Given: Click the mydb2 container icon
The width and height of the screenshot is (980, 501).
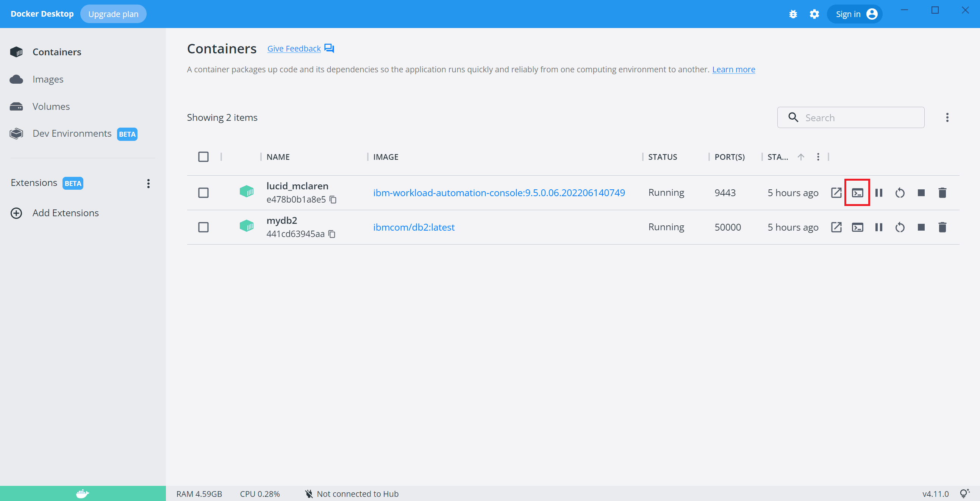Looking at the screenshot, I should pos(247,226).
